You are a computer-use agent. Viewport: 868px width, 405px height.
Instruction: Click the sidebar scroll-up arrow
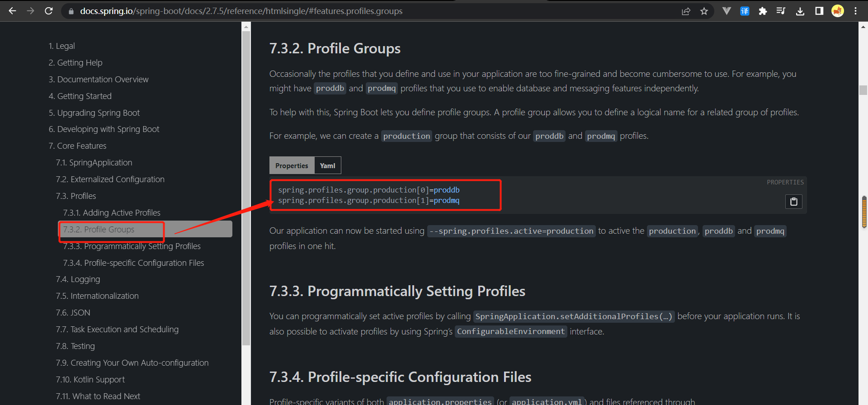pyautogui.click(x=246, y=27)
